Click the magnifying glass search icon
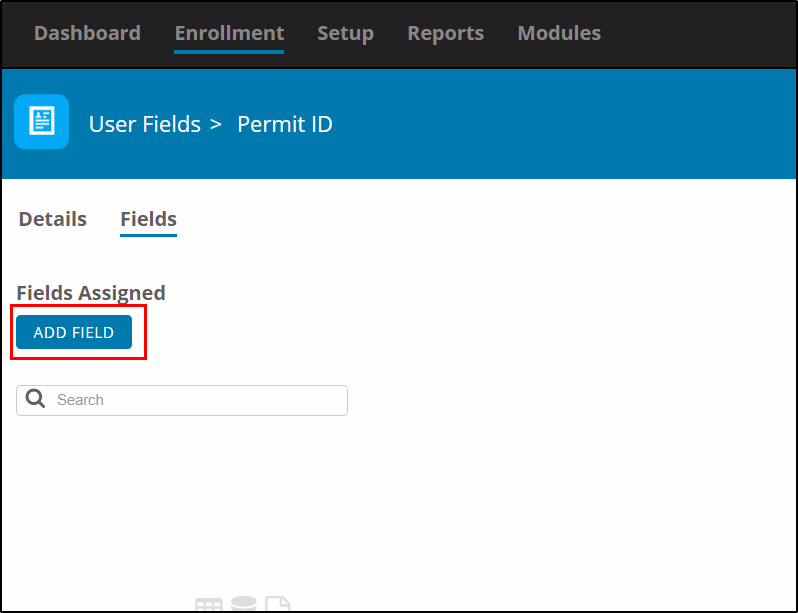 [36, 399]
